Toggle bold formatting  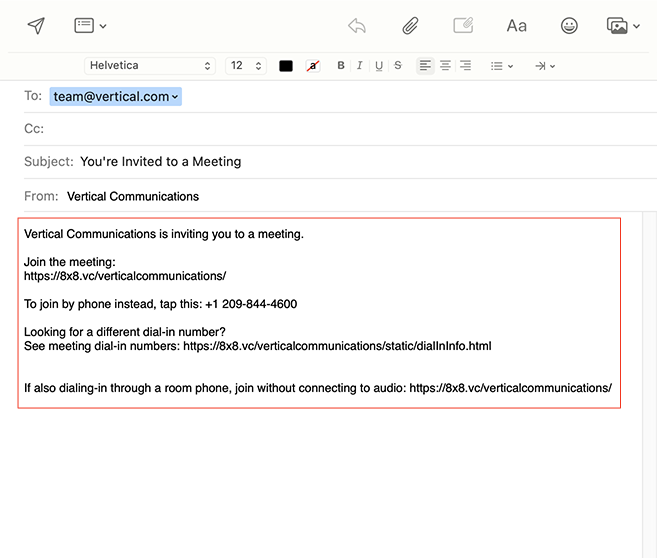point(341,65)
